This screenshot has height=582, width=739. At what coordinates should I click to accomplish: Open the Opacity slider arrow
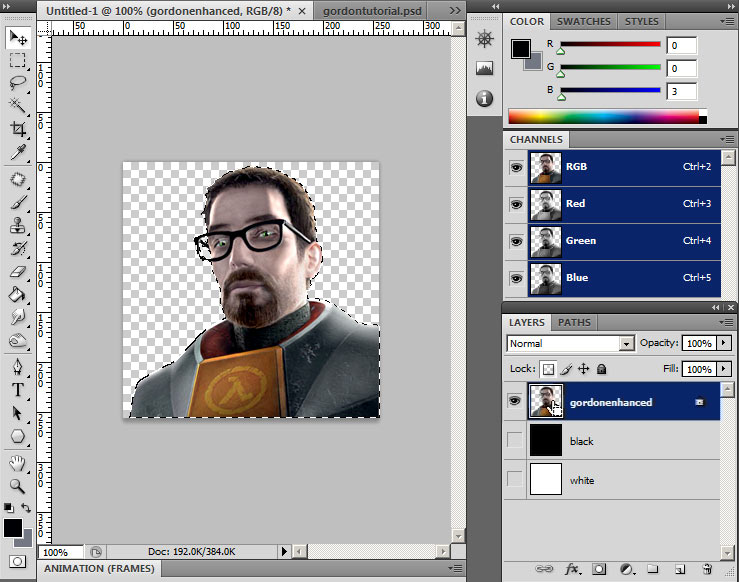pos(723,343)
